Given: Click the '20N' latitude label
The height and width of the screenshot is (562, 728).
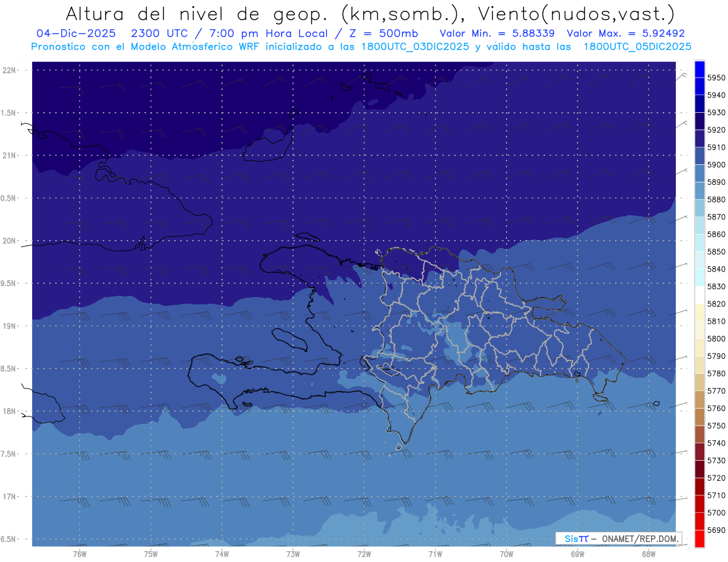Looking at the screenshot, I should coord(10,241).
